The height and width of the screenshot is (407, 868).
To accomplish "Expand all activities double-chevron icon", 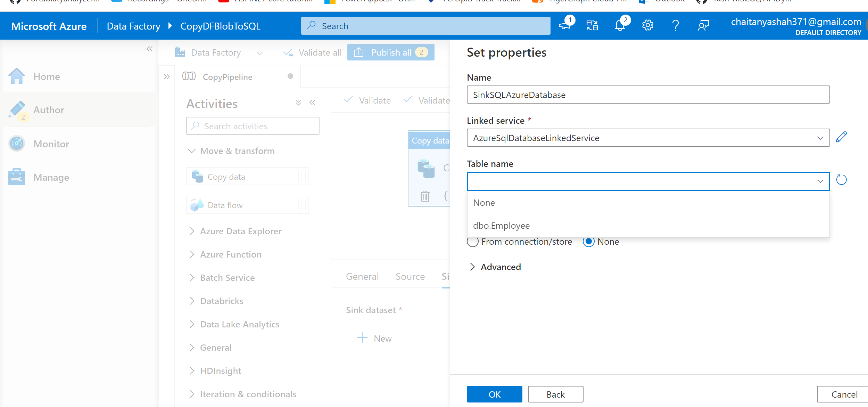I will 298,103.
